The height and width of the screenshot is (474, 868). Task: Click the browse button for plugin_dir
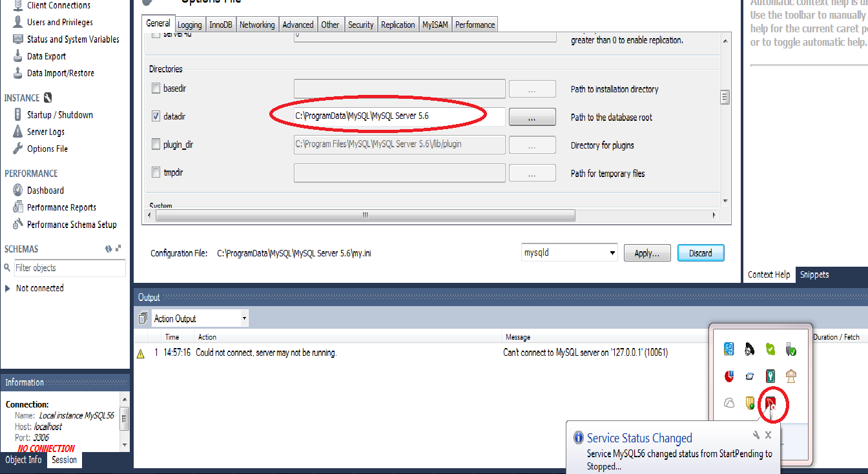(532, 145)
